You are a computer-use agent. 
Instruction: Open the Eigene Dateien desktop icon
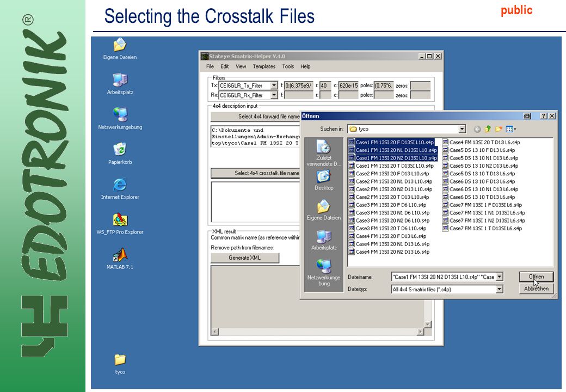pyautogui.click(x=120, y=49)
